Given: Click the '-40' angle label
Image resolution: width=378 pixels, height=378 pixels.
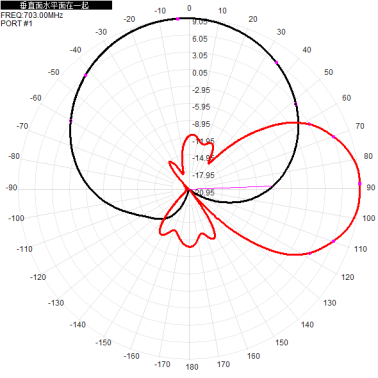Looking at the screenshot, I should coord(75,50).
